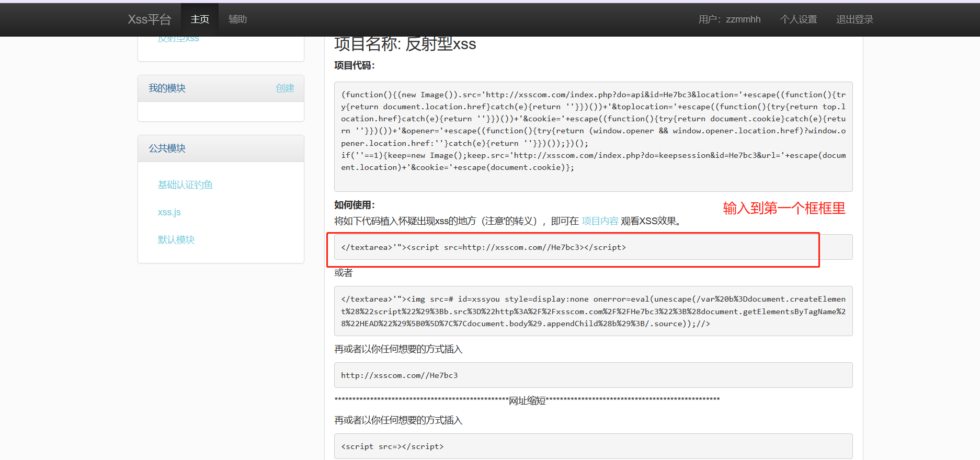Click the http://xsscom.com//He7bc3 URL box

pos(594,375)
